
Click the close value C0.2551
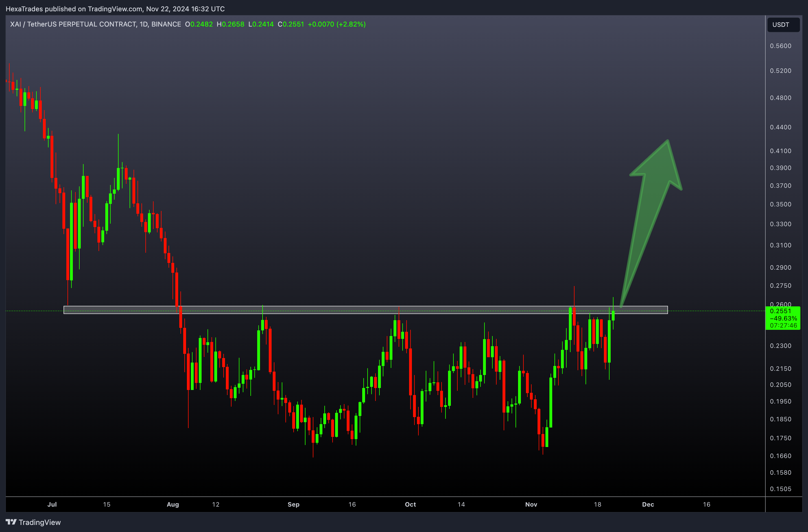pyautogui.click(x=291, y=24)
